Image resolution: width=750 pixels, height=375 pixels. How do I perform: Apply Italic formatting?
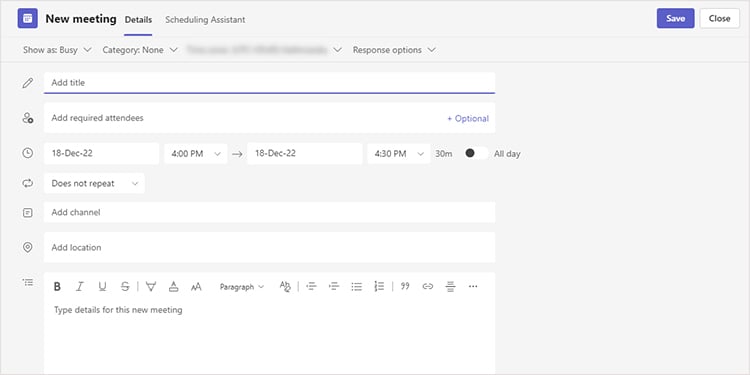[79, 287]
